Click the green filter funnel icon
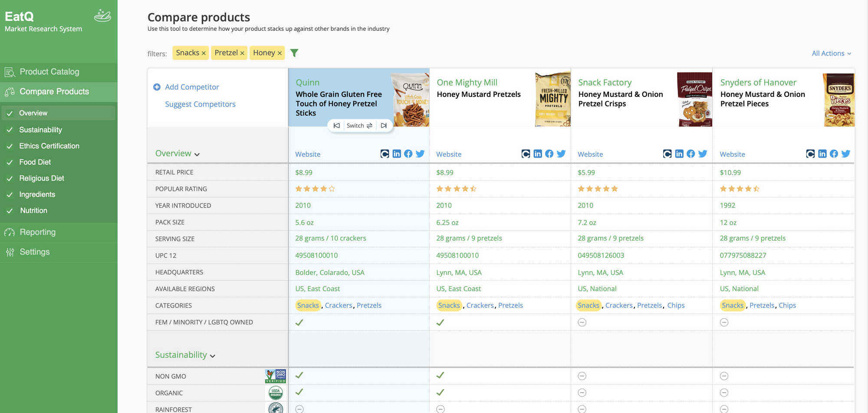Screen dimensions: 868x413 [294, 53]
